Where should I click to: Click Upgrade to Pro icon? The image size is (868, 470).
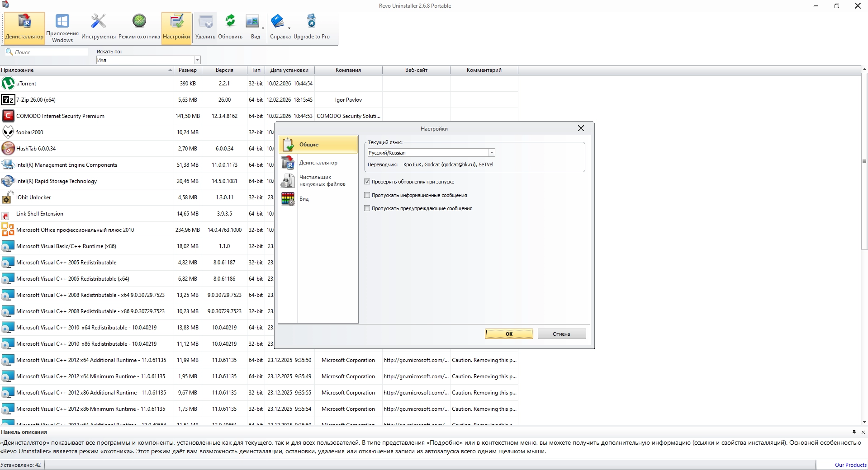pos(311,21)
